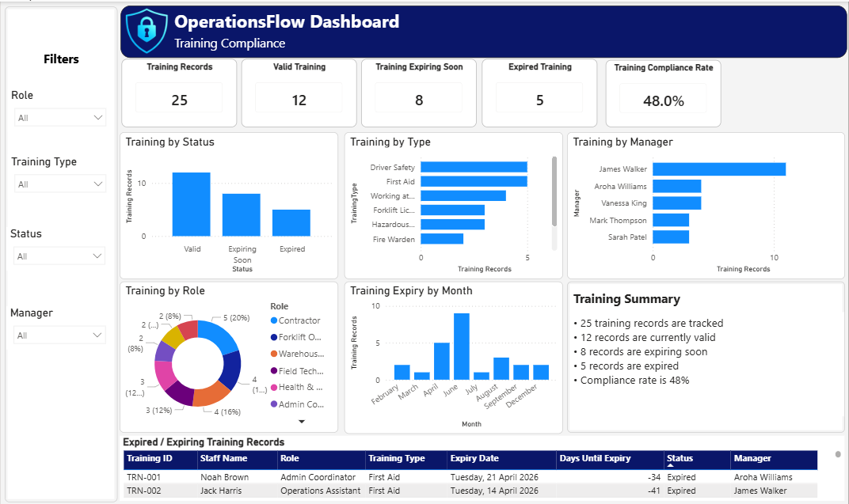Select the Valid Training card value 12
This screenshot has height=504, width=849.
(299, 100)
